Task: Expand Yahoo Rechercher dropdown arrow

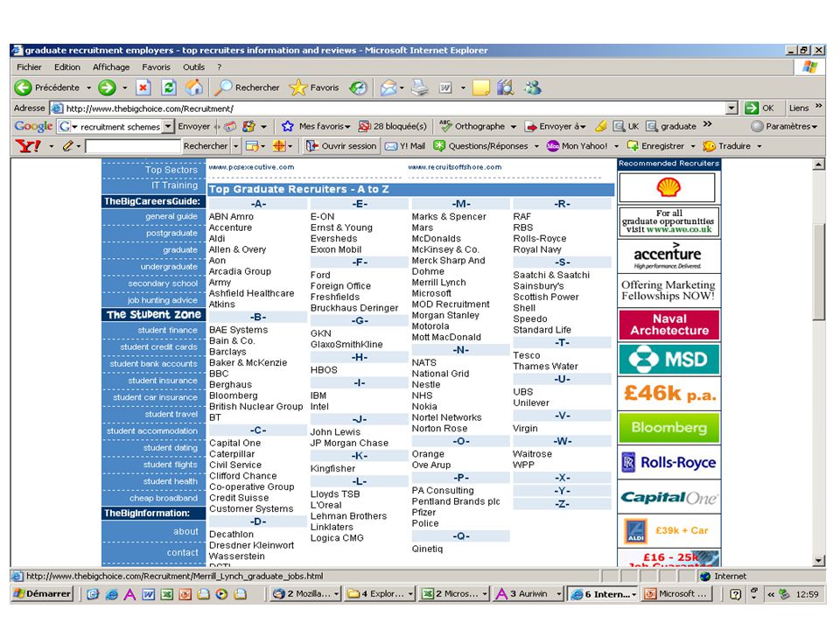Action: pyautogui.click(x=235, y=146)
